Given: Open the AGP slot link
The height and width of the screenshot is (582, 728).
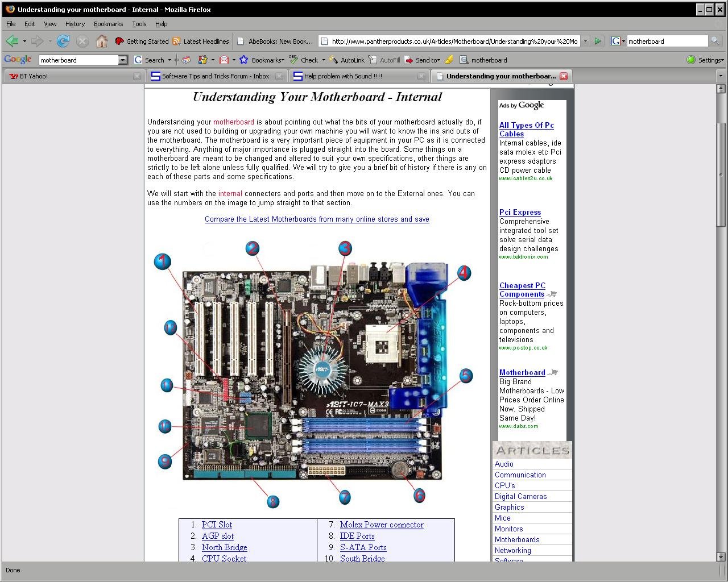Looking at the screenshot, I should [218, 536].
